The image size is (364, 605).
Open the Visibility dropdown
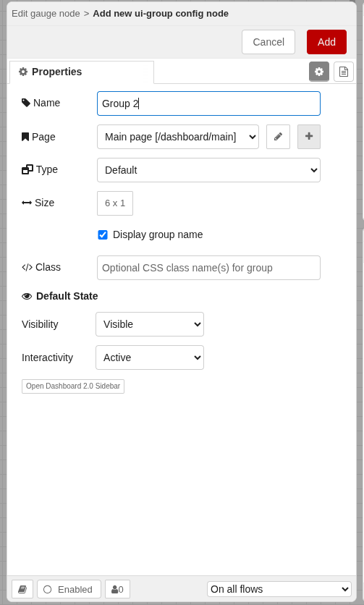150,324
